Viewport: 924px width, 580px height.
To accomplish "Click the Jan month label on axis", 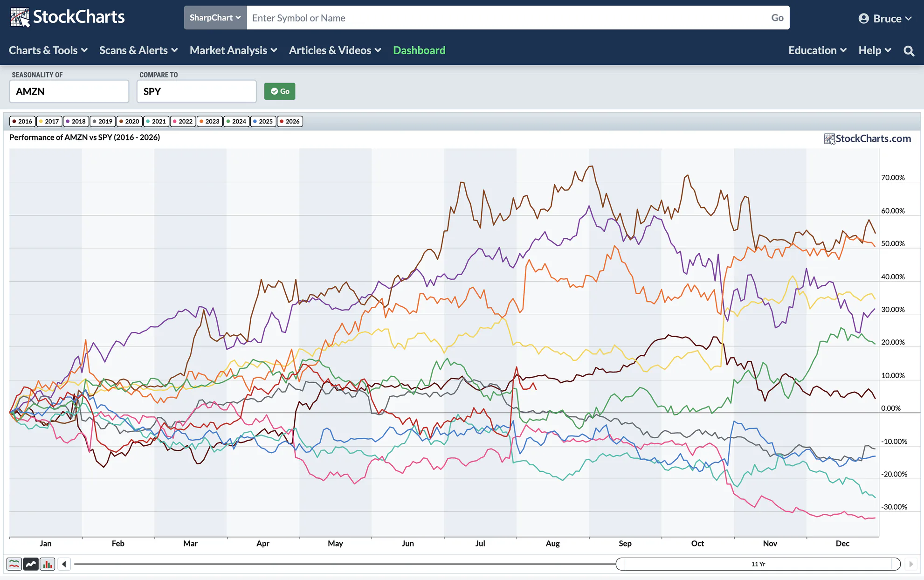I will 46,544.
